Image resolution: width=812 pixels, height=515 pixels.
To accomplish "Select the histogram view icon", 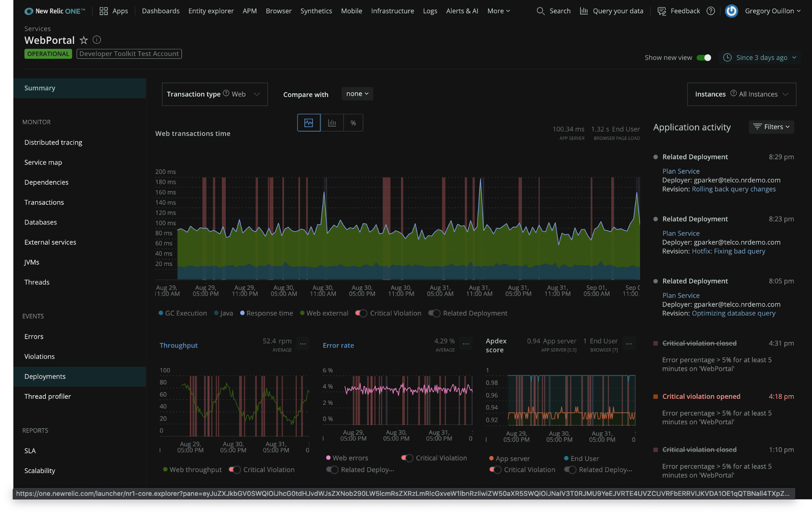I will click(x=332, y=123).
